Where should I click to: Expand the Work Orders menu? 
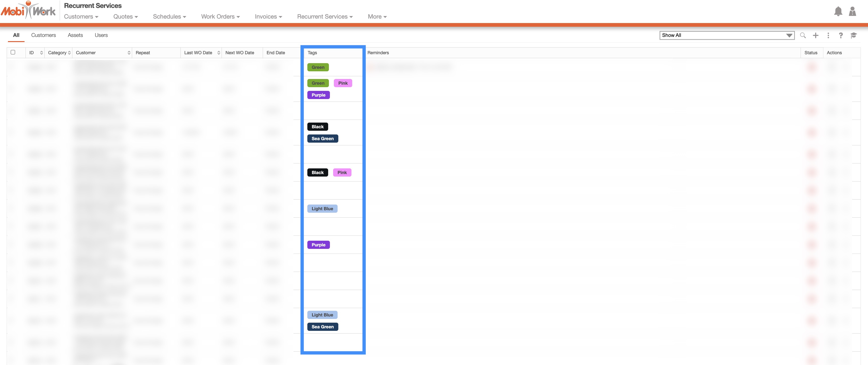(220, 17)
